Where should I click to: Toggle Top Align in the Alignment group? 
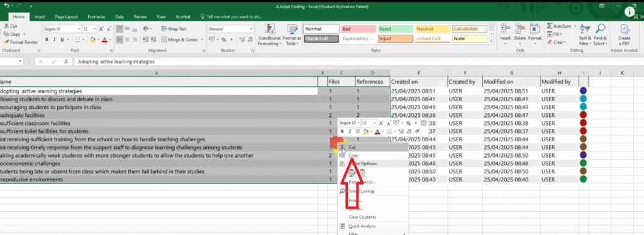[119, 29]
